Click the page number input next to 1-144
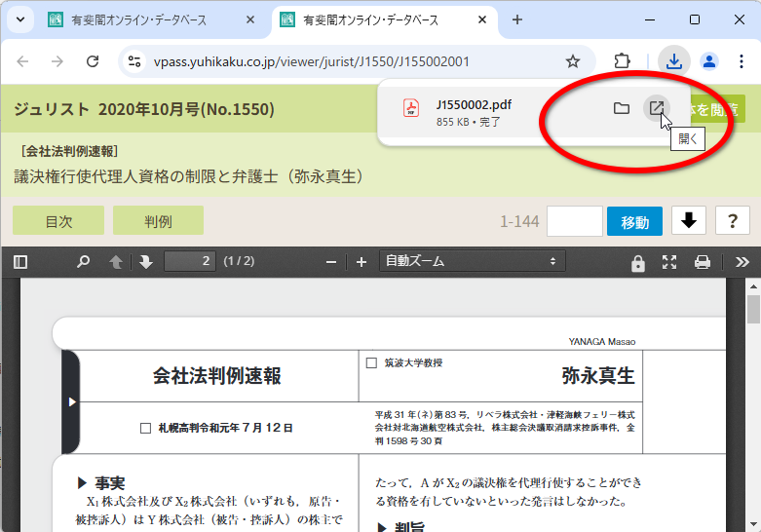761x532 pixels. pos(575,221)
